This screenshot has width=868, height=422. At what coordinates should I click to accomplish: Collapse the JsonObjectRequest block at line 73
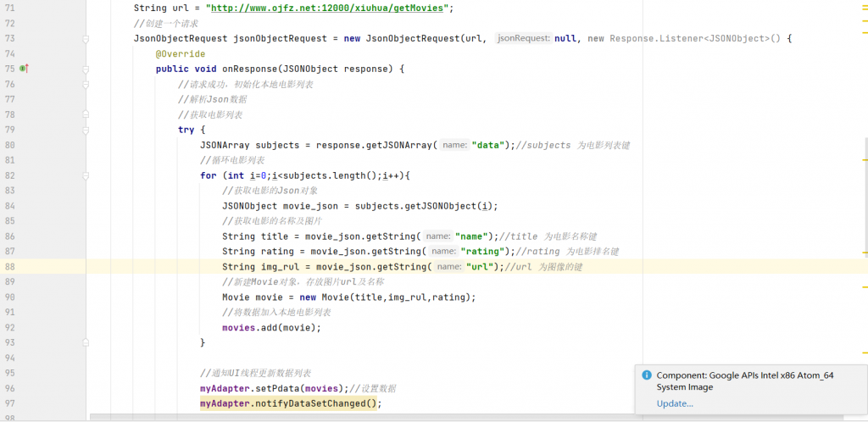(86, 39)
